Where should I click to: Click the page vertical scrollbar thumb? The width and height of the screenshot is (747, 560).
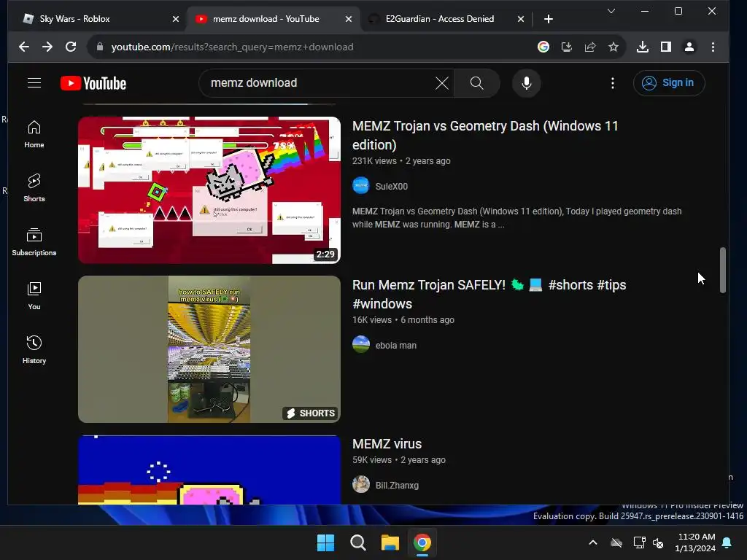722,270
